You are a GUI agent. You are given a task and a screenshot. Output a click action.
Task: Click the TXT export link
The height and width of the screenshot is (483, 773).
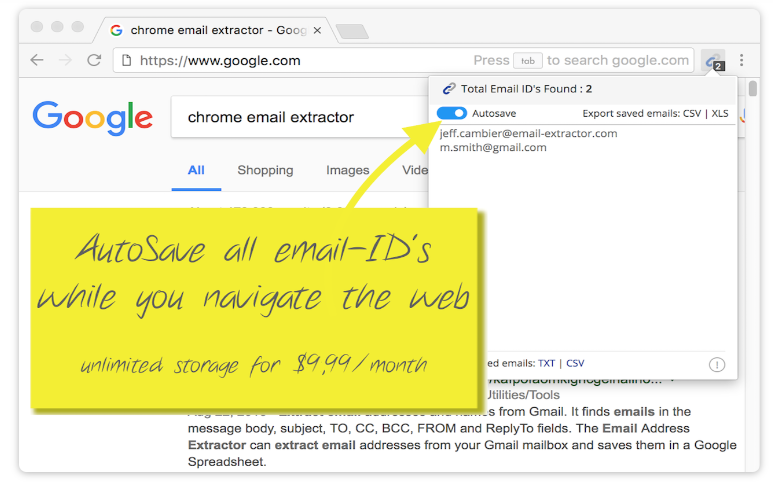[546, 363]
